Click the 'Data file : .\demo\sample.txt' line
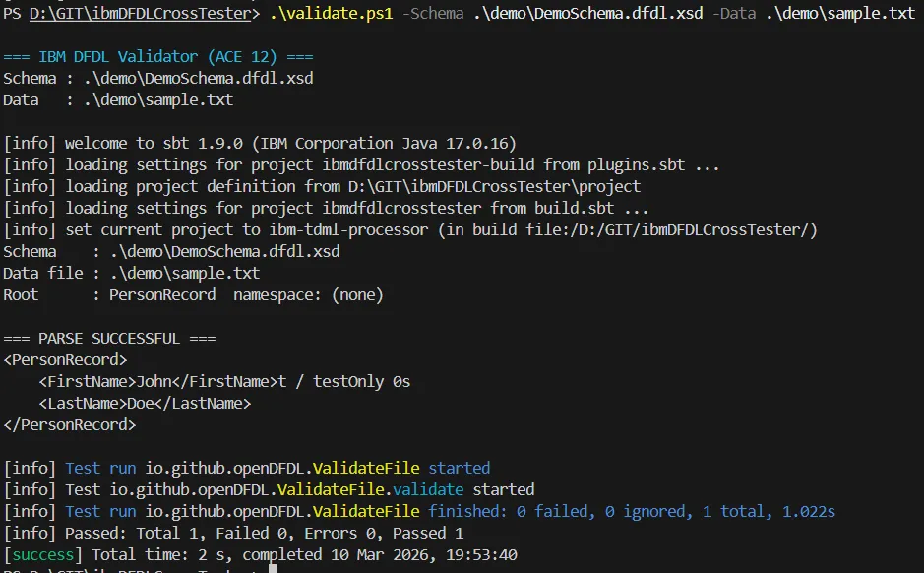This screenshot has height=573, width=924. (x=132, y=274)
